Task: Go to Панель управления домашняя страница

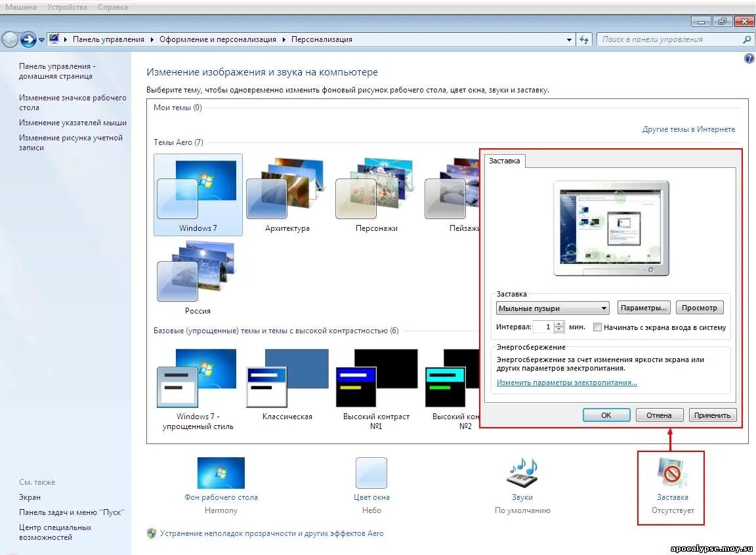Action: tap(57, 72)
